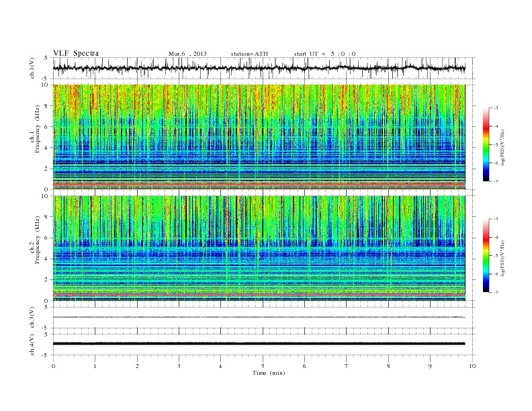Click the time axis tick label "5"
The height and width of the screenshot is (411, 532).
[x=263, y=366]
